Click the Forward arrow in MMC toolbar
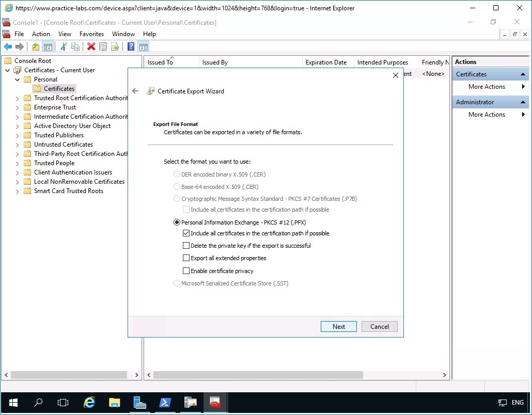This screenshot has width=532, height=415. point(20,46)
